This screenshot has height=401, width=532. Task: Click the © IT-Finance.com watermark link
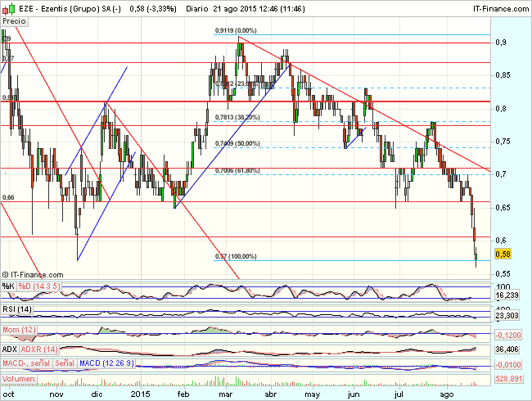(x=33, y=275)
